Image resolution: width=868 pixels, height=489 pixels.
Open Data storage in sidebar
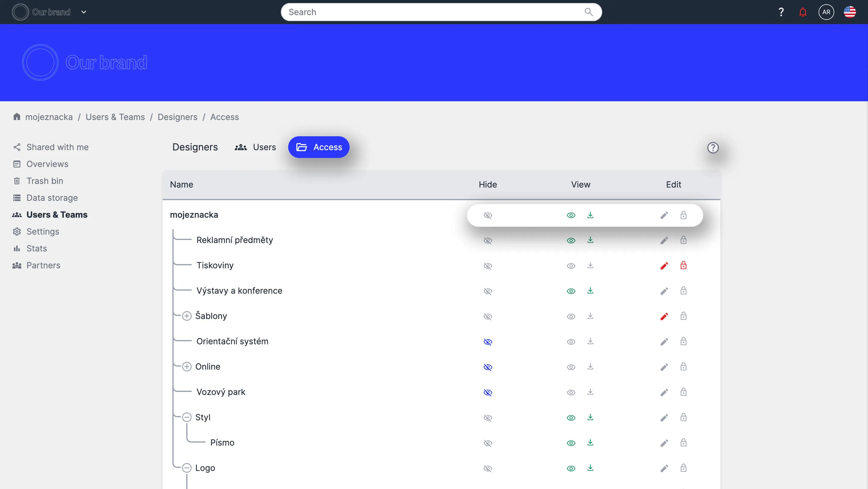(52, 198)
